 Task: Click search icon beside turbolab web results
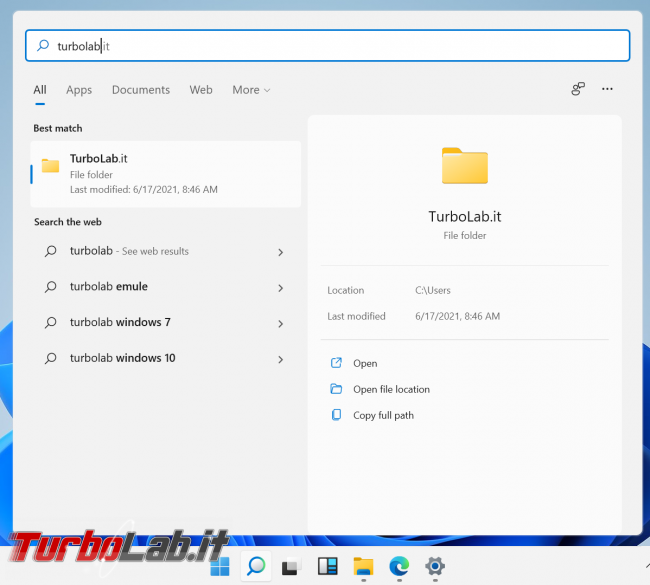(x=51, y=251)
